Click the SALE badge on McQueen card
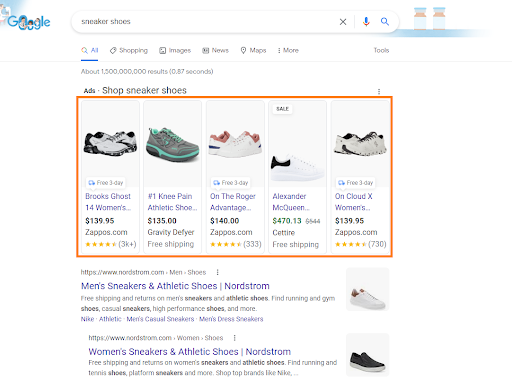Image resolution: width=512 pixels, height=388 pixels. pyautogui.click(x=282, y=109)
